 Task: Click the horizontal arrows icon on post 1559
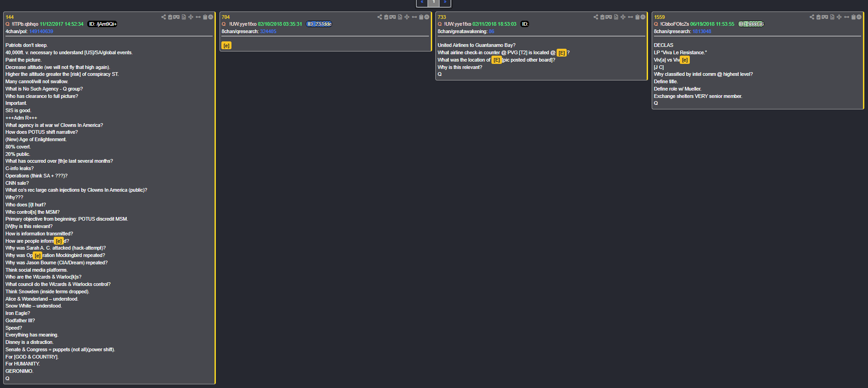coord(846,17)
